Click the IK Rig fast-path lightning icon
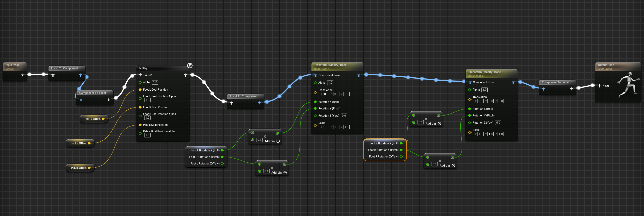The image size is (644, 216). point(190,66)
